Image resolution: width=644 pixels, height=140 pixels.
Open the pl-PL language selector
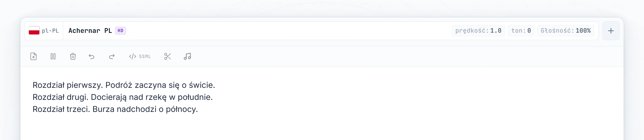point(44,31)
